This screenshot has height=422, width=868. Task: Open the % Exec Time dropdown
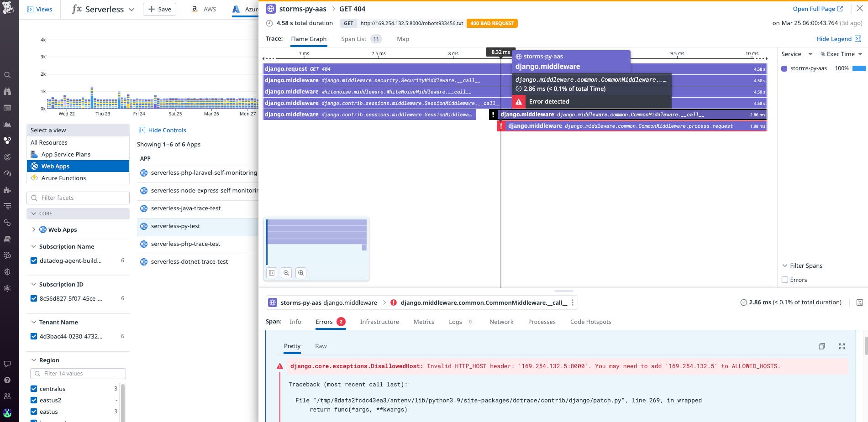pos(841,54)
